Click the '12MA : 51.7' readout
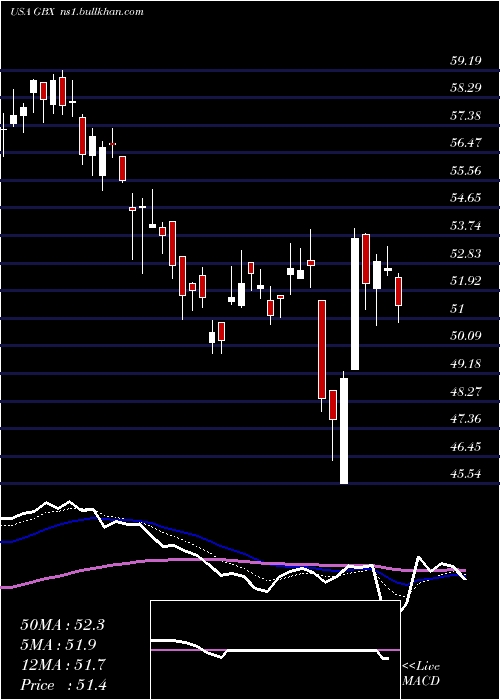The height and width of the screenshot is (700, 500). (62, 665)
